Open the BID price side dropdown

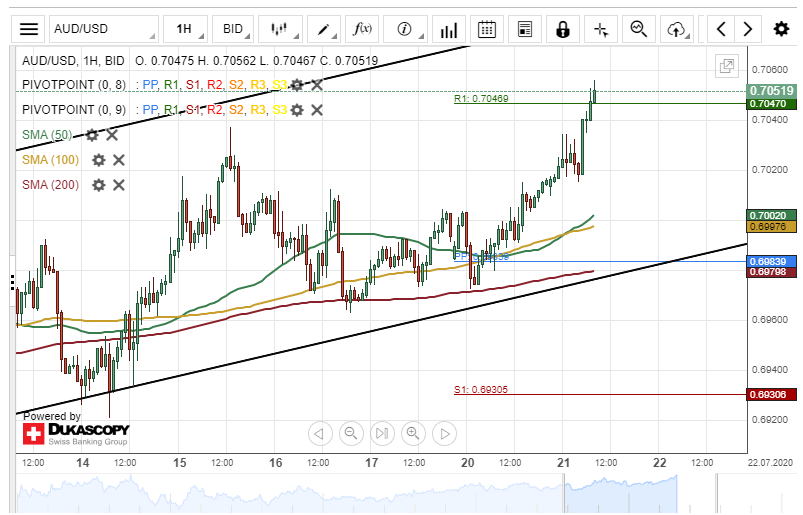[x=232, y=29]
